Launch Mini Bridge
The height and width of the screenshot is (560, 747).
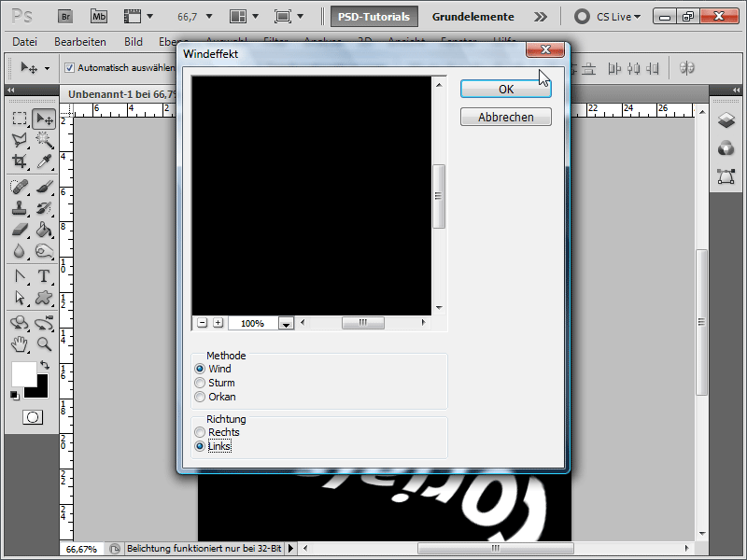click(x=99, y=17)
